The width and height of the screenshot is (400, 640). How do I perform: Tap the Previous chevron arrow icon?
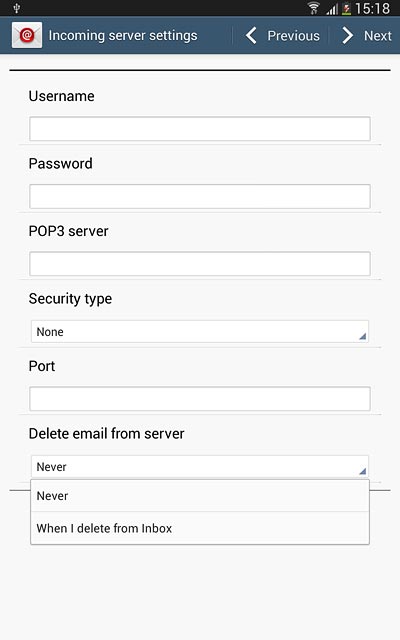(x=251, y=36)
